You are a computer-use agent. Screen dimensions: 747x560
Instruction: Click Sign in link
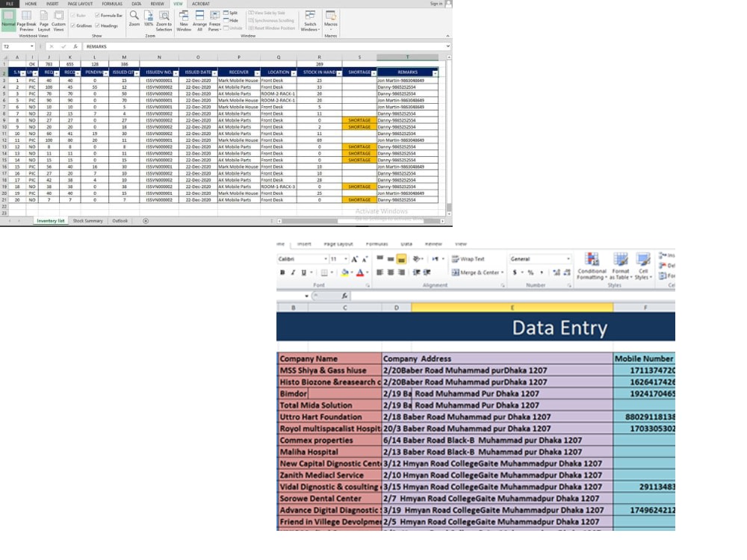click(x=436, y=4)
